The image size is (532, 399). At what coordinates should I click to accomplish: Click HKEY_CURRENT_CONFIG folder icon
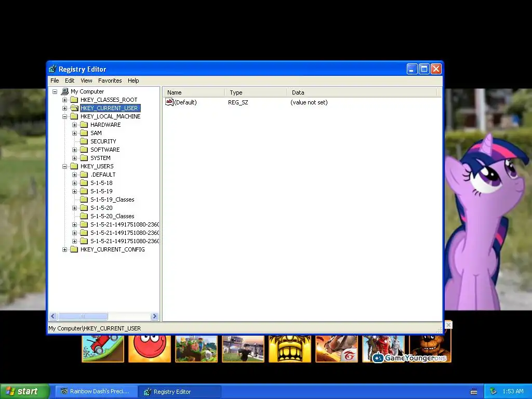coord(74,249)
